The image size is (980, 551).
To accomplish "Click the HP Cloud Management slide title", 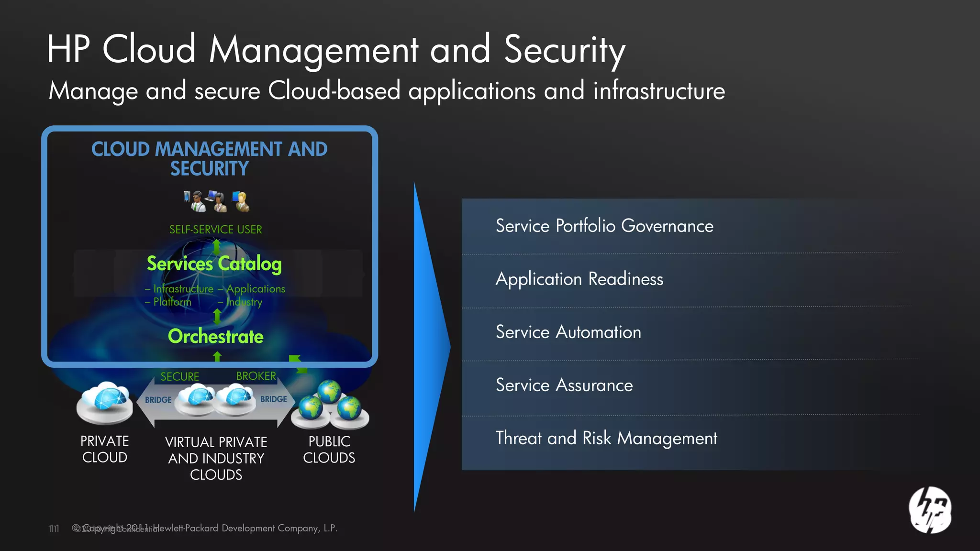I will point(336,49).
